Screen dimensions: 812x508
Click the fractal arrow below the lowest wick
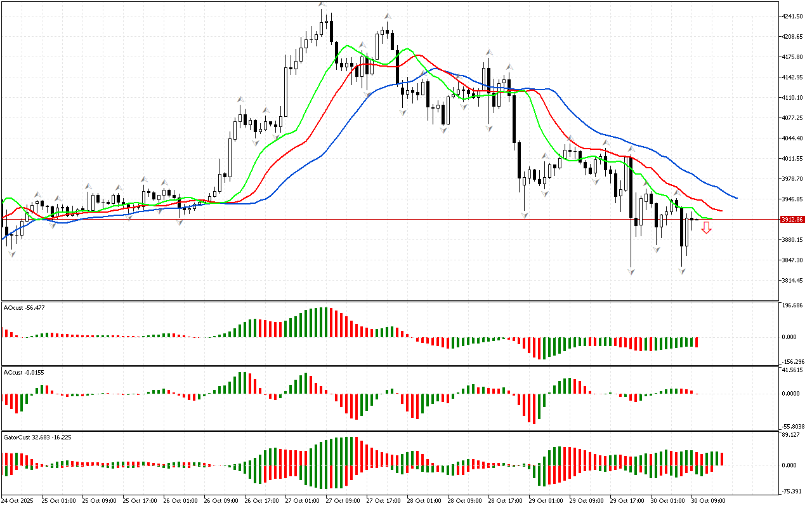pyautogui.click(x=631, y=272)
